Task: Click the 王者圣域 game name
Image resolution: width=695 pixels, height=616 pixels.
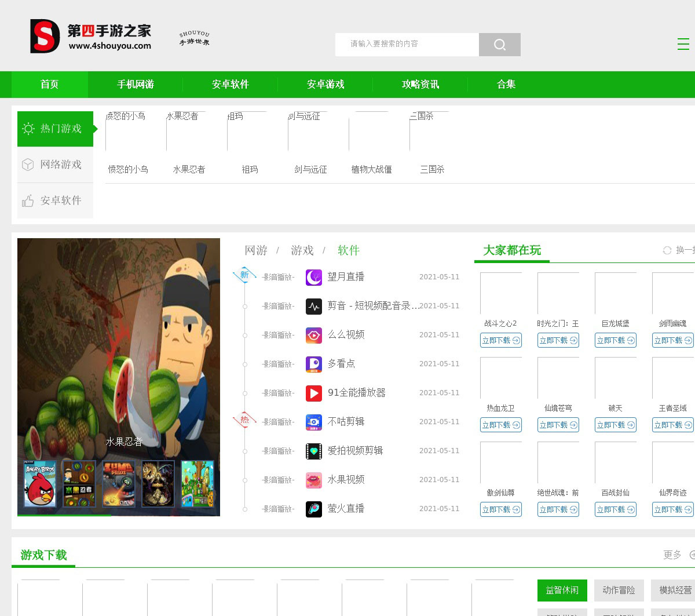Action: tap(673, 409)
